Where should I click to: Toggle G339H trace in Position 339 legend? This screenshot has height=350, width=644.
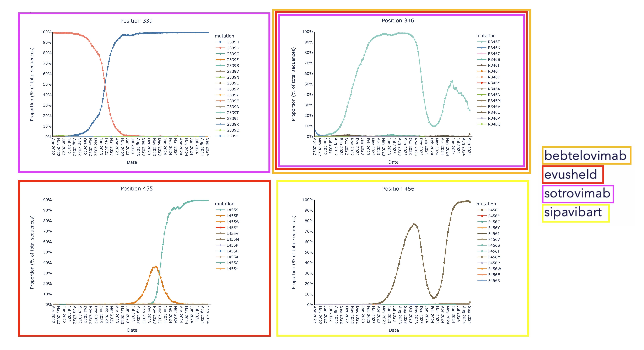tap(227, 42)
